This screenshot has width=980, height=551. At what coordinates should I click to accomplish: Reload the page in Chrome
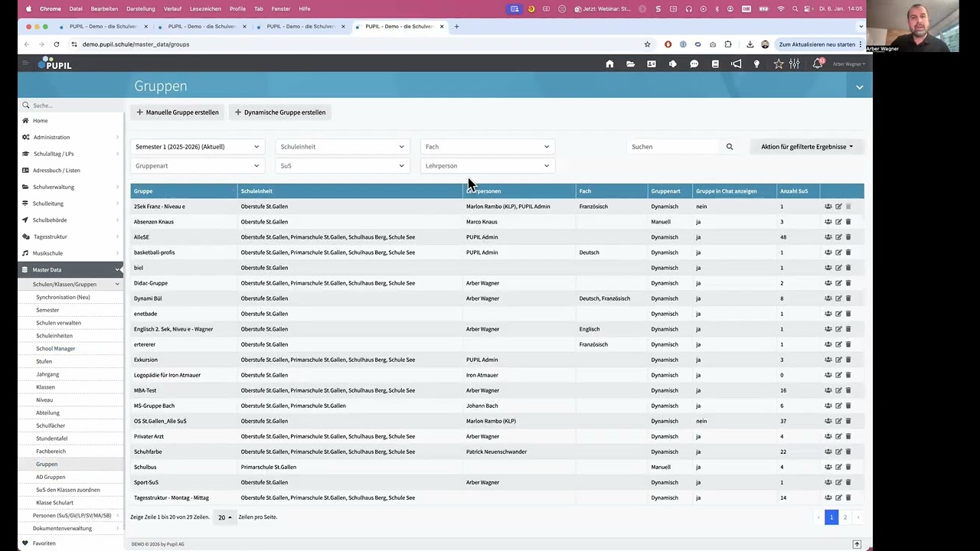click(56, 44)
